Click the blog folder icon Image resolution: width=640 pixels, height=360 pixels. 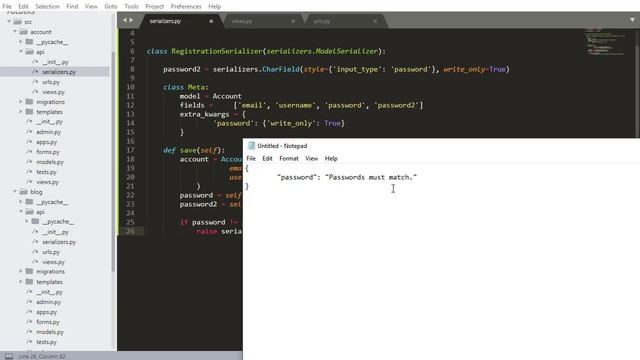coord(24,191)
